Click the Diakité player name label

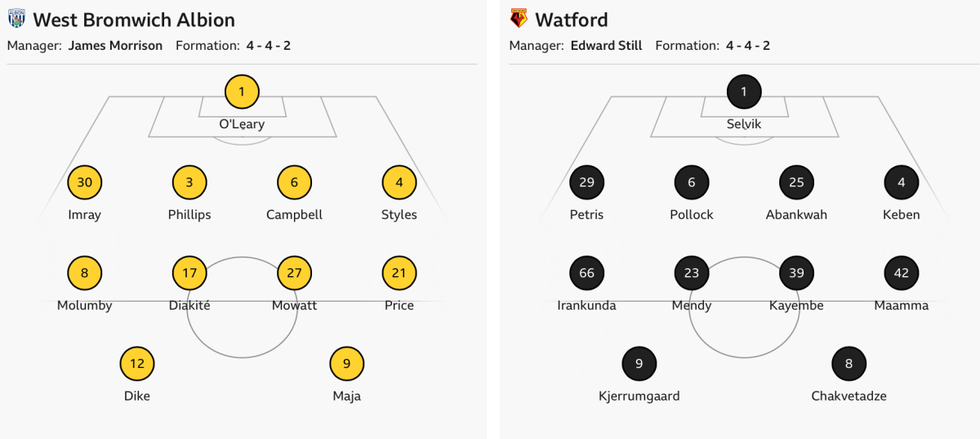point(189,306)
